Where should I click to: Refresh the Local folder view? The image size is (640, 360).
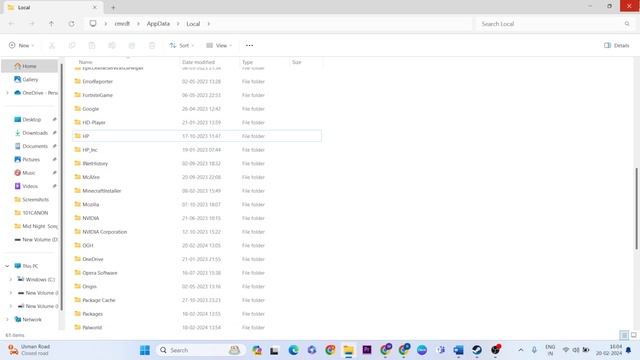[71, 24]
